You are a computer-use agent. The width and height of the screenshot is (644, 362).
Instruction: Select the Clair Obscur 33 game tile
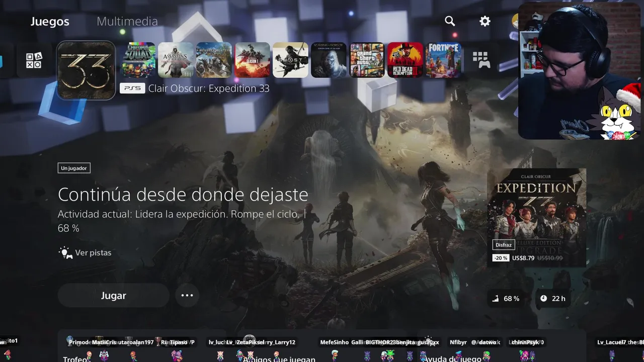click(x=86, y=70)
